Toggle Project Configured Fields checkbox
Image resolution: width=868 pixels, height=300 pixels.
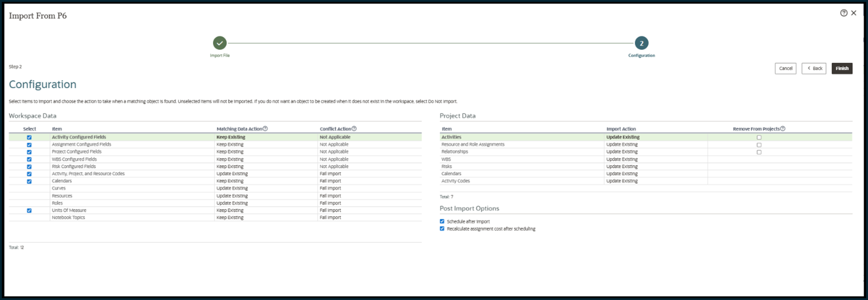29,152
